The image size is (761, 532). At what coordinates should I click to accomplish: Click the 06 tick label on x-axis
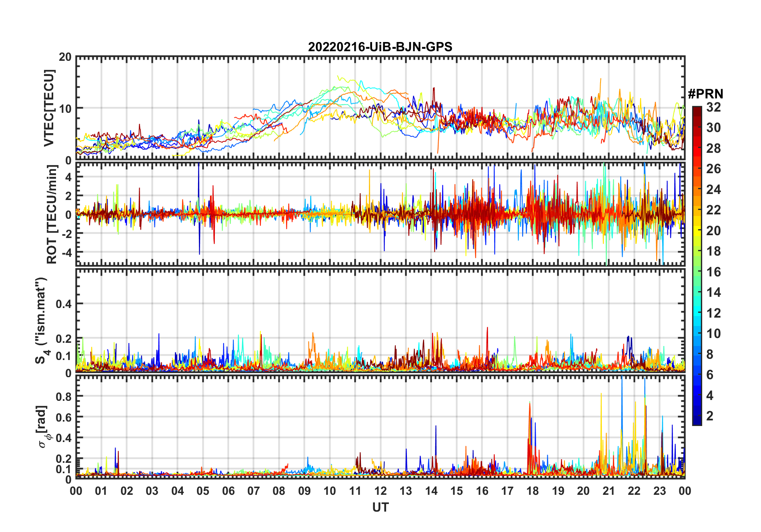(228, 491)
